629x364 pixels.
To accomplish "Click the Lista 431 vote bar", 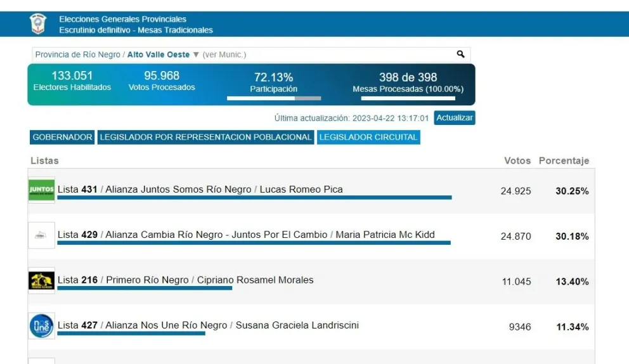I will click(x=255, y=197).
